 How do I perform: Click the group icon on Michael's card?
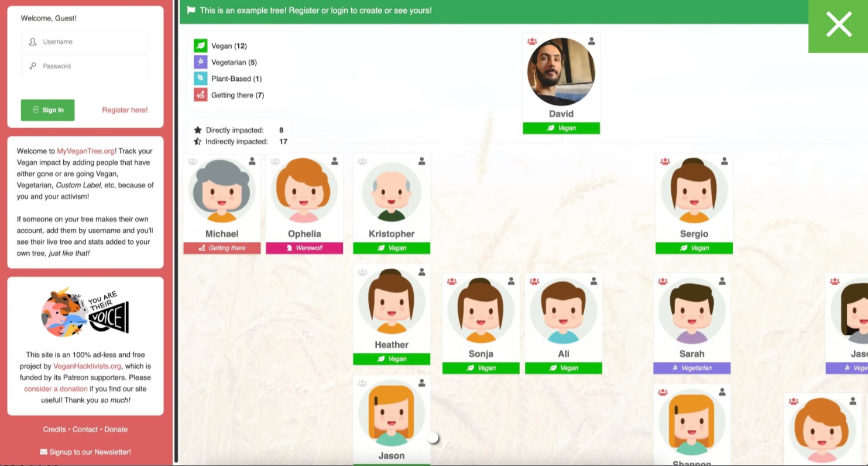pyautogui.click(x=193, y=162)
